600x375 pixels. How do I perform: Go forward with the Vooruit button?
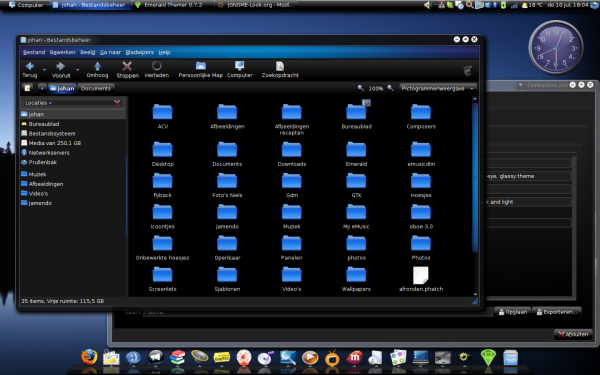click(61, 70)
